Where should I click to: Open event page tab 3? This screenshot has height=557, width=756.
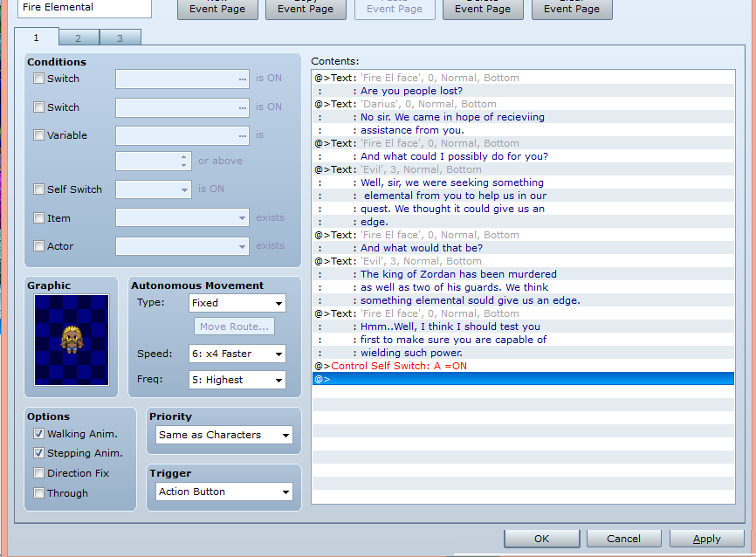click(x=120, y=38)
